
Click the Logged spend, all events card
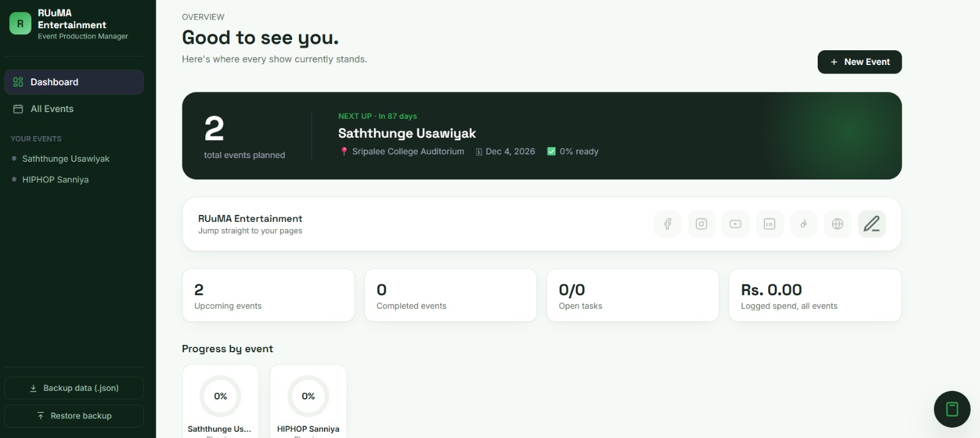point(815,295)
